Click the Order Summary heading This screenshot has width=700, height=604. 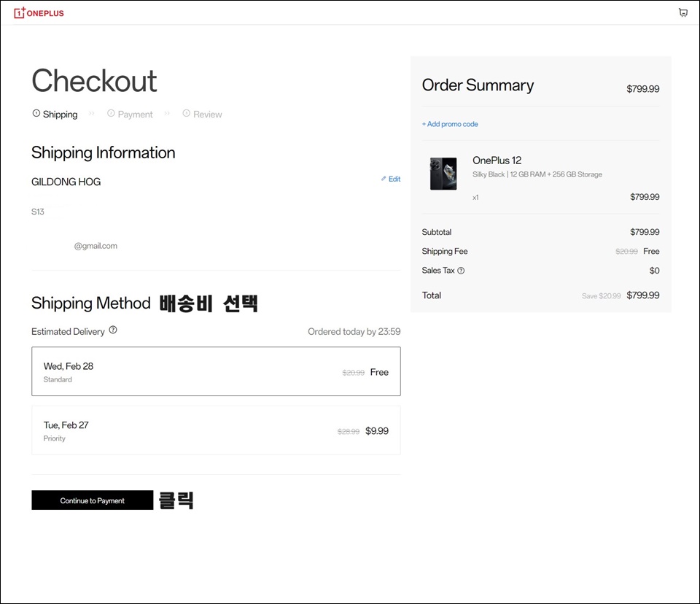click(478, 85)
